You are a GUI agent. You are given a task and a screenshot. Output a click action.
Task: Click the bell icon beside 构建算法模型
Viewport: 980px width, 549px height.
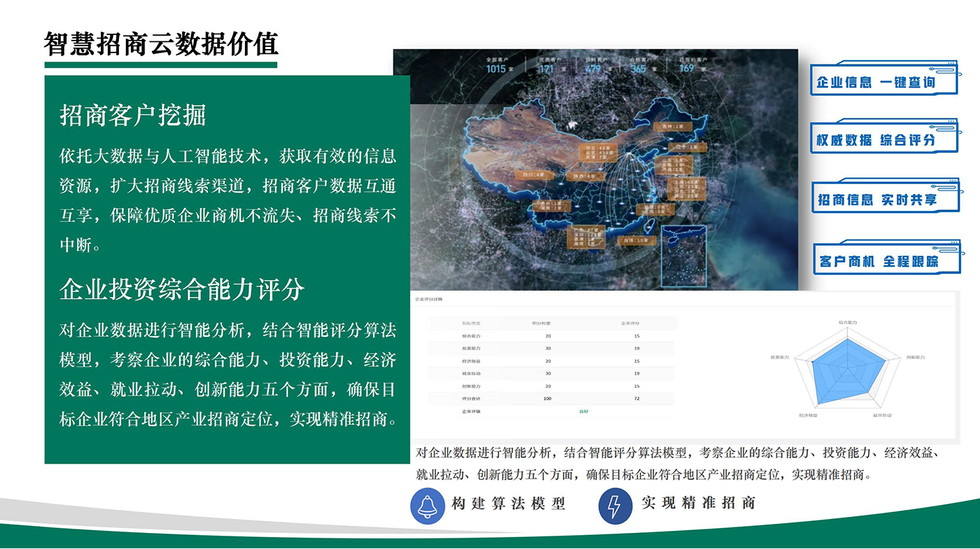(x=428, y=506)
